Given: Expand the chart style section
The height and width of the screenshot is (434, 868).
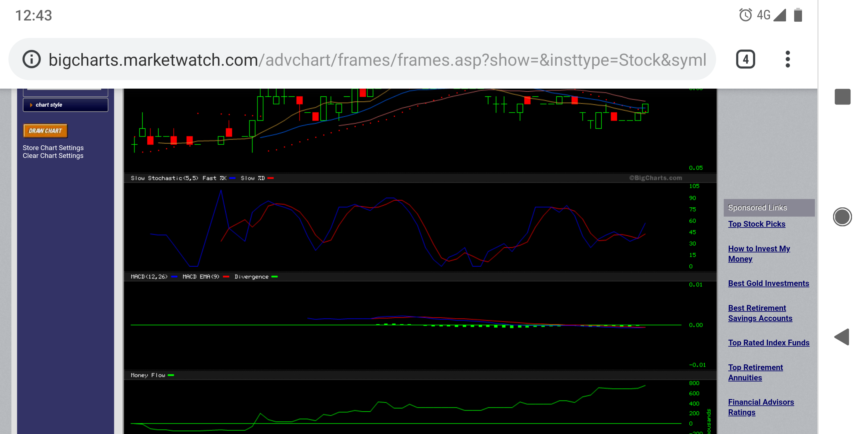Looking at the screenshot, I should point(65,105).
